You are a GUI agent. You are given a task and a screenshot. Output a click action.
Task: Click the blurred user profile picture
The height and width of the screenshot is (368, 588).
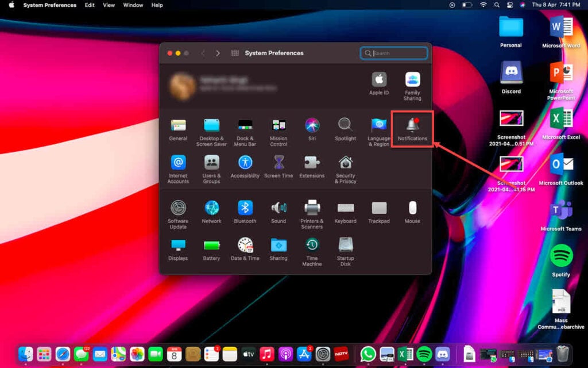click(182, 86)
